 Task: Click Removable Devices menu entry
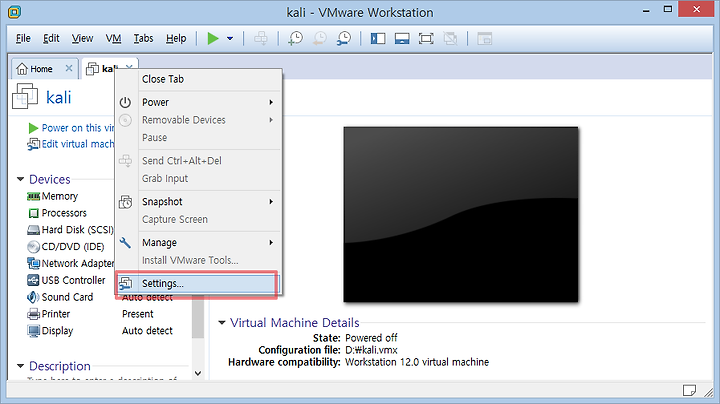tap(198, 120)
